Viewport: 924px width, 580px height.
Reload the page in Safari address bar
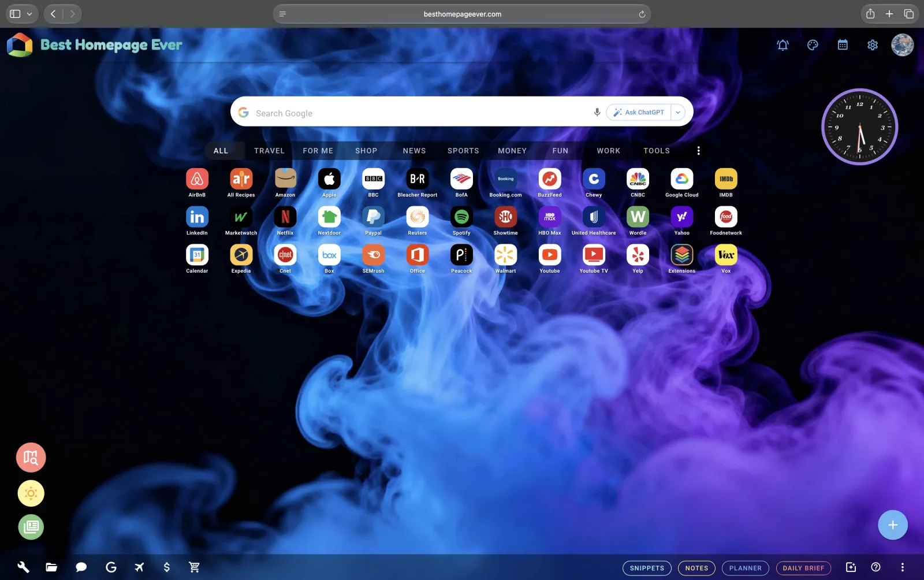click(642, 14)
